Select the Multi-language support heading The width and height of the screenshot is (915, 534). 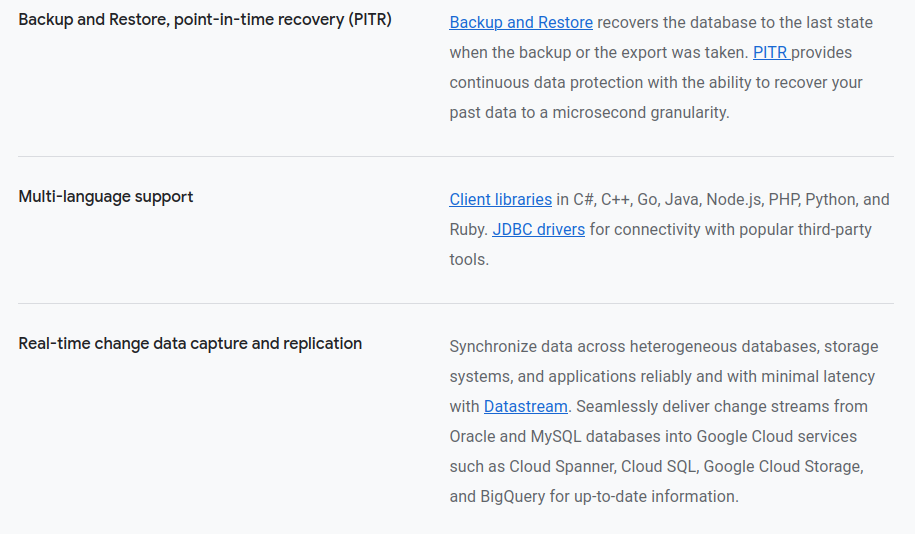(106, 196)
